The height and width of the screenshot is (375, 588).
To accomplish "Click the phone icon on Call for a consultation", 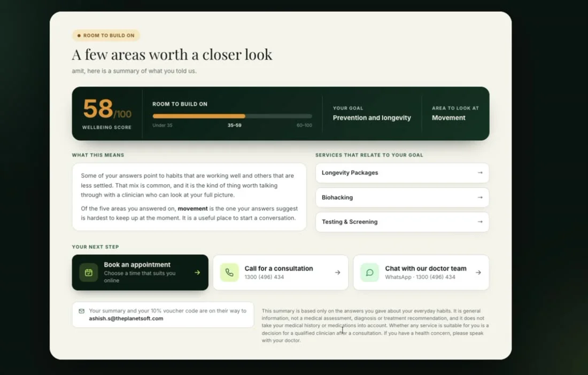I will pos(229,272).
